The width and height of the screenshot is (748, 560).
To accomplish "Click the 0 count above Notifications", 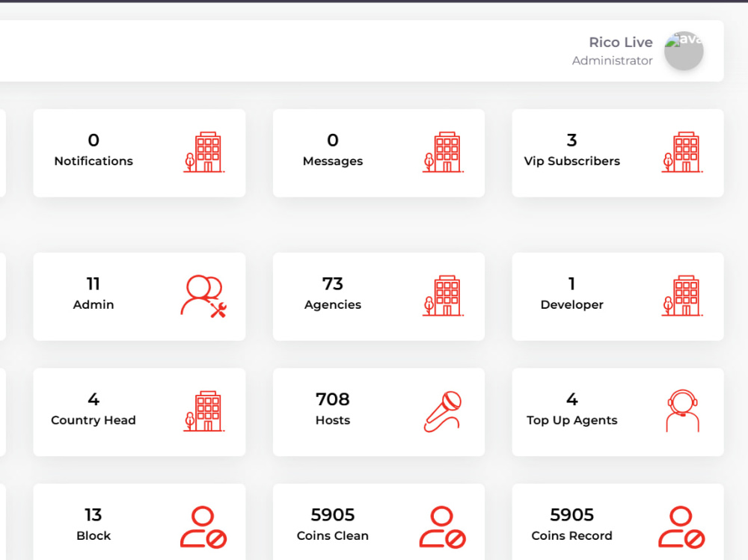I will click(93, 141).
